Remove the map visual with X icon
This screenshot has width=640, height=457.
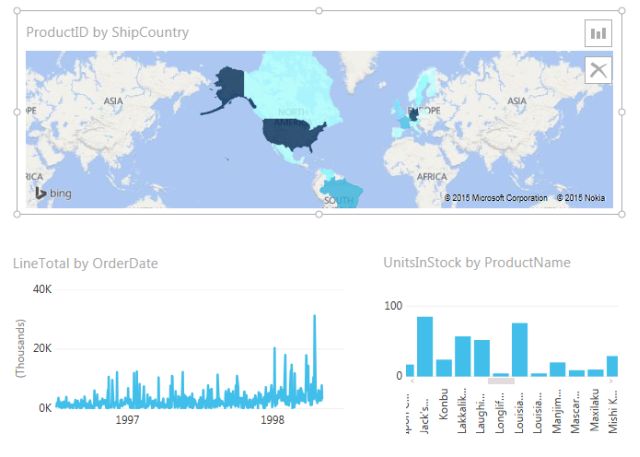point(598,69)
